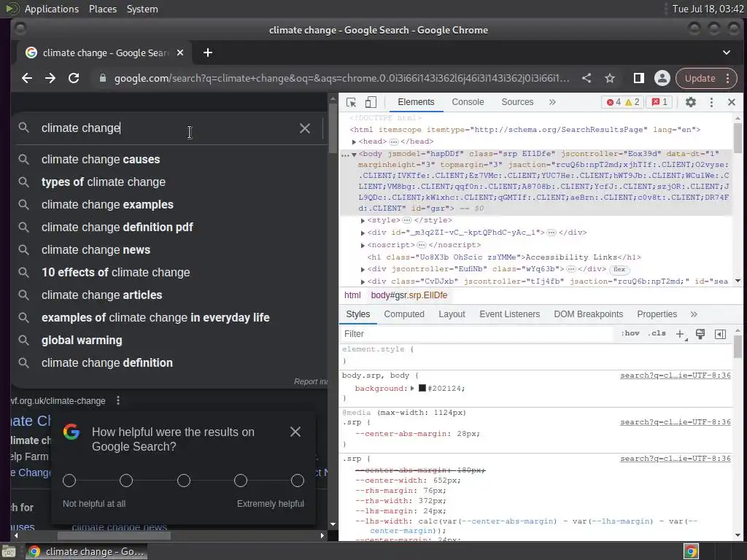Select suggestion 'global warming'
Screen dimensions: 747x560
169,340
